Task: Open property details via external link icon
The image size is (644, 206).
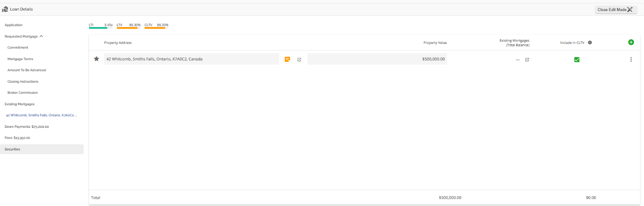Action: 299,59
